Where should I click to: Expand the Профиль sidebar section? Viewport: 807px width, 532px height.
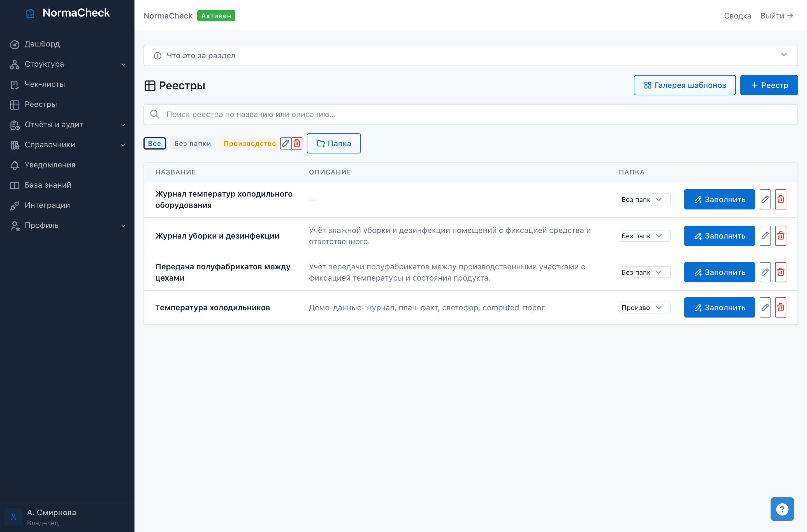pos(123,226)
